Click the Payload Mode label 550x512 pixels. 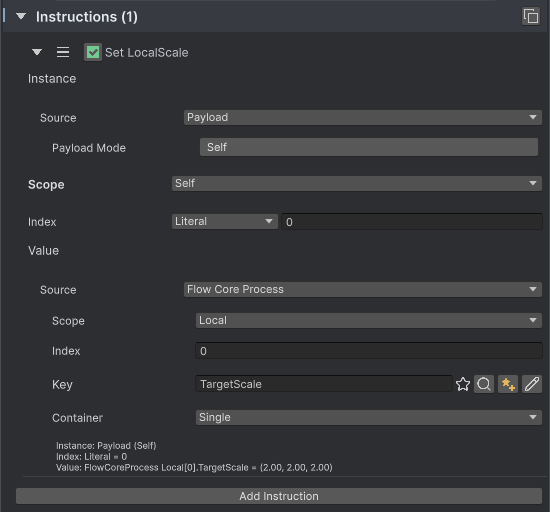(x=89, y=148)
